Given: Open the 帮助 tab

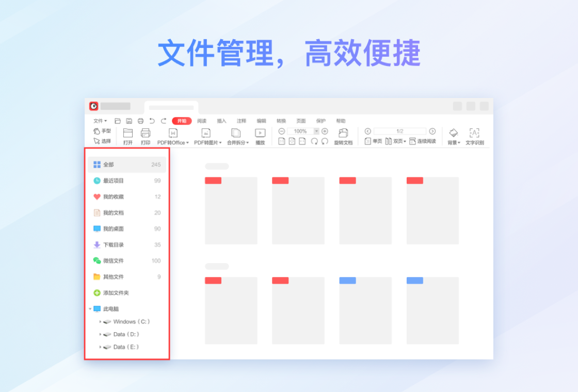Looking at the screenshot, I should 341,121.
